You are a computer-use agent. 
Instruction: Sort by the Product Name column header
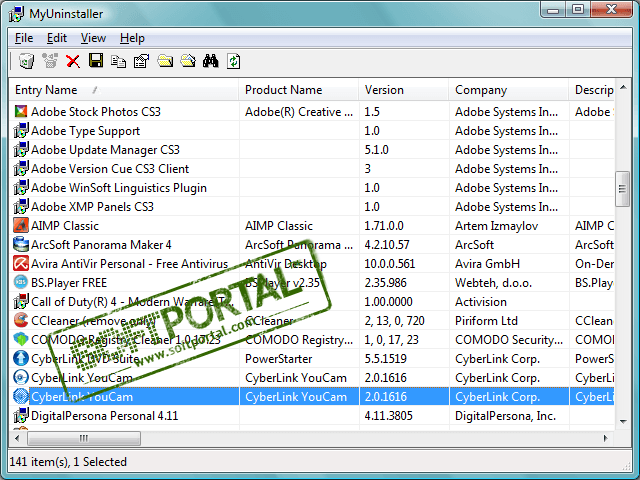pyautogui.click(x=298, y=90)
